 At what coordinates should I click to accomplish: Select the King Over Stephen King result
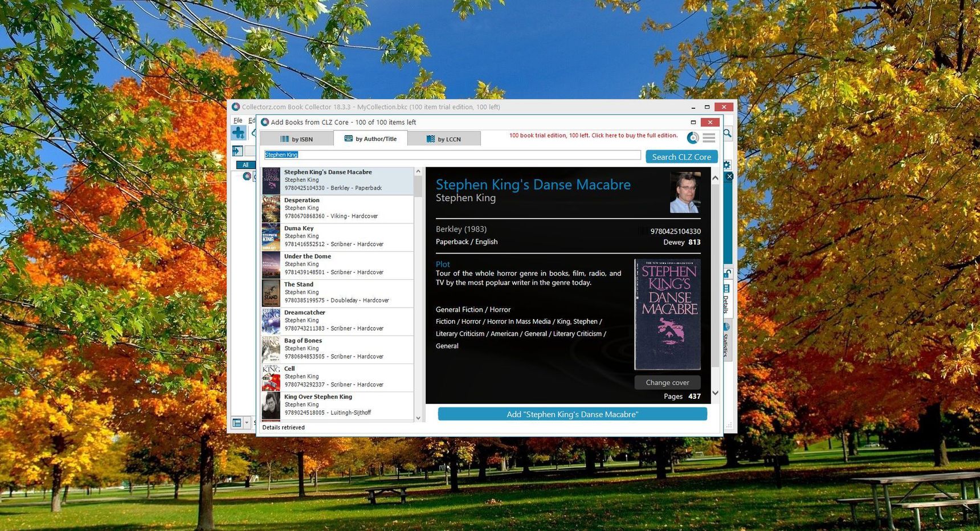coord(338,406)
